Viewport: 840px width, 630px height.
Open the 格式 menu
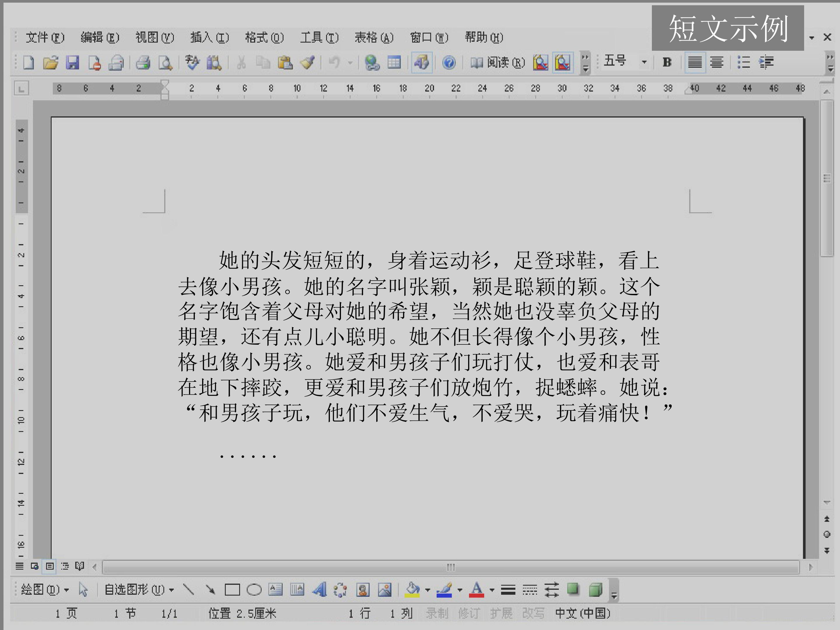click(x=264, y=37)
